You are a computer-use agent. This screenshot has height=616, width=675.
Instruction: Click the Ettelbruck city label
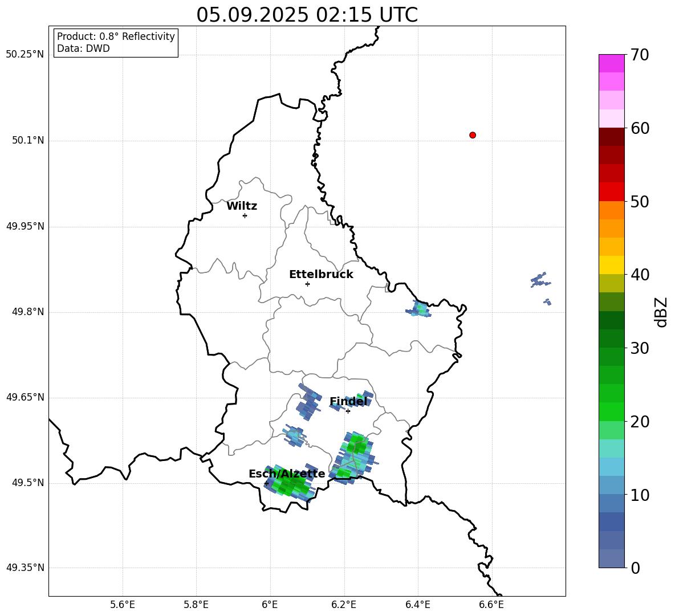click(321, 275)
